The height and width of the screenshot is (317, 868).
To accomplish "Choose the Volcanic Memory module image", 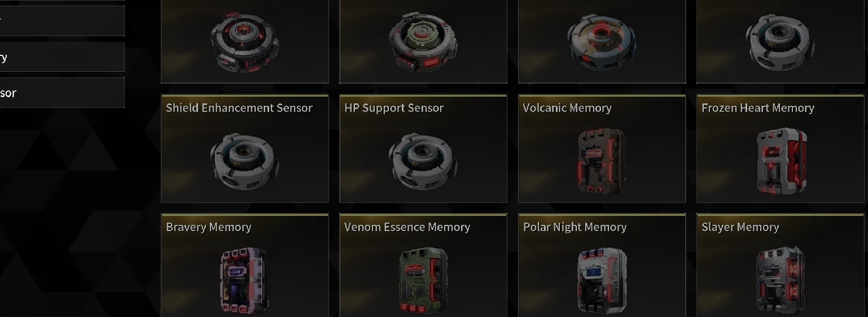I will [x=602, y=162].
